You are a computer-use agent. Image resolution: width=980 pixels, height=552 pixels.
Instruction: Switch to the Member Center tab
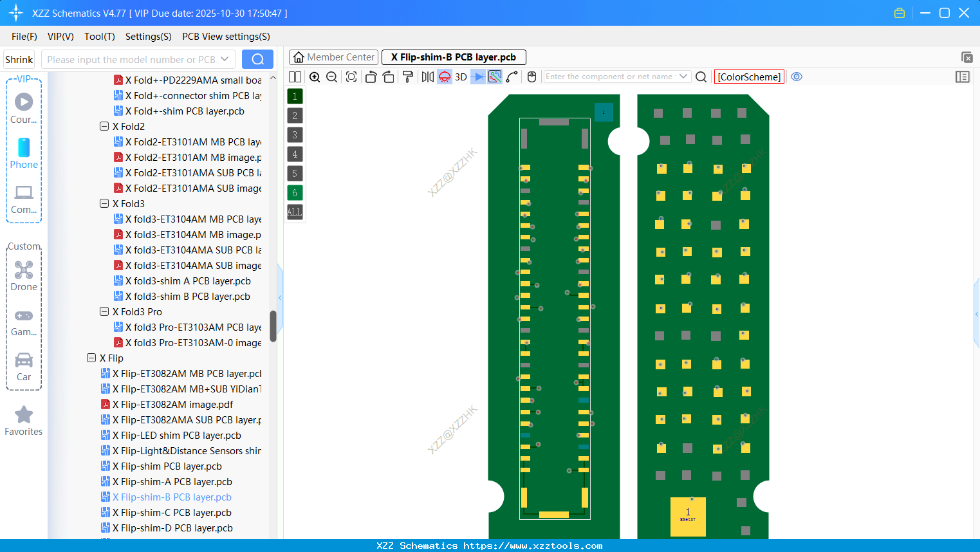click(333, 57)
